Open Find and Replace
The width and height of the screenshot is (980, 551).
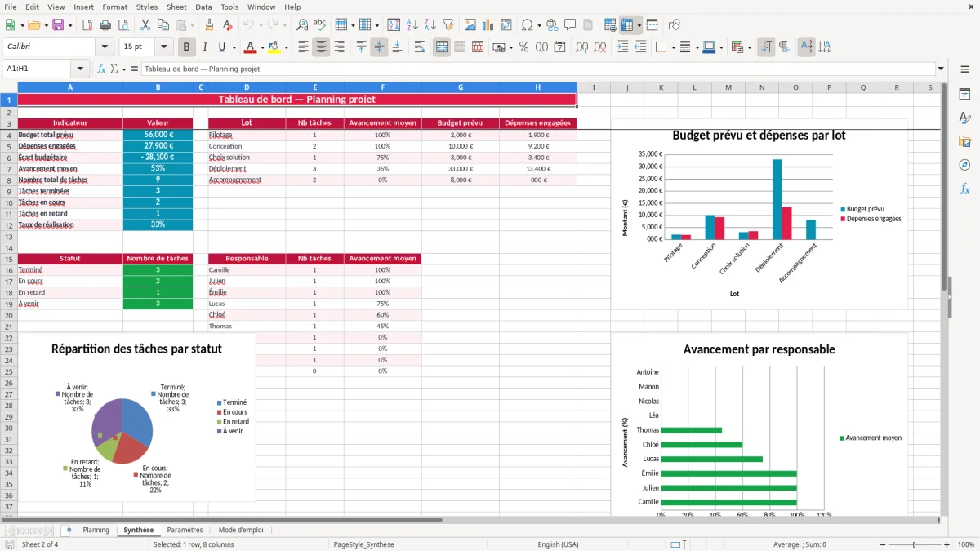pos(302,25)
